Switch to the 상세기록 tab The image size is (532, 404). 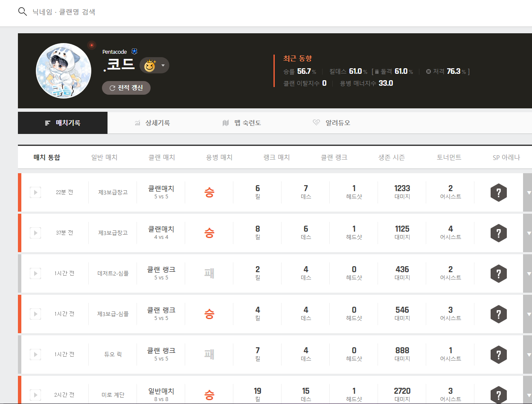(152, 123)
